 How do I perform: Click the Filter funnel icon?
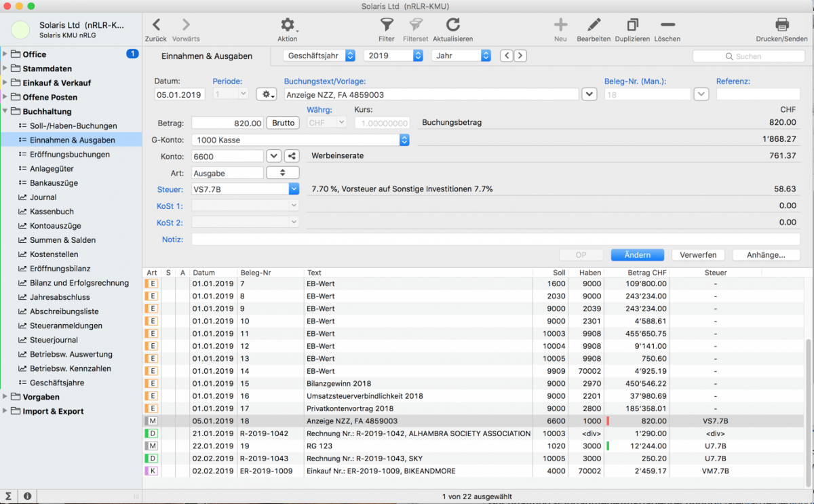pyautogui.click(x=387, y=26)
